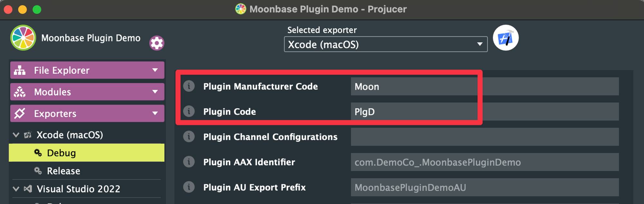Show info for Plugin Code
This screenshot has height=204, width=644.
point(189,111)
